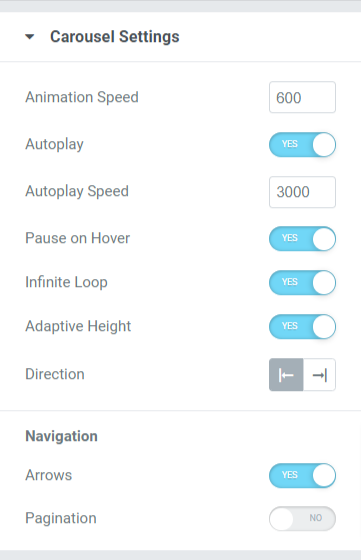Focus the Animation Speed field showing 600
This screenshot has width=361, height=560.
click(x=302, y=97)
